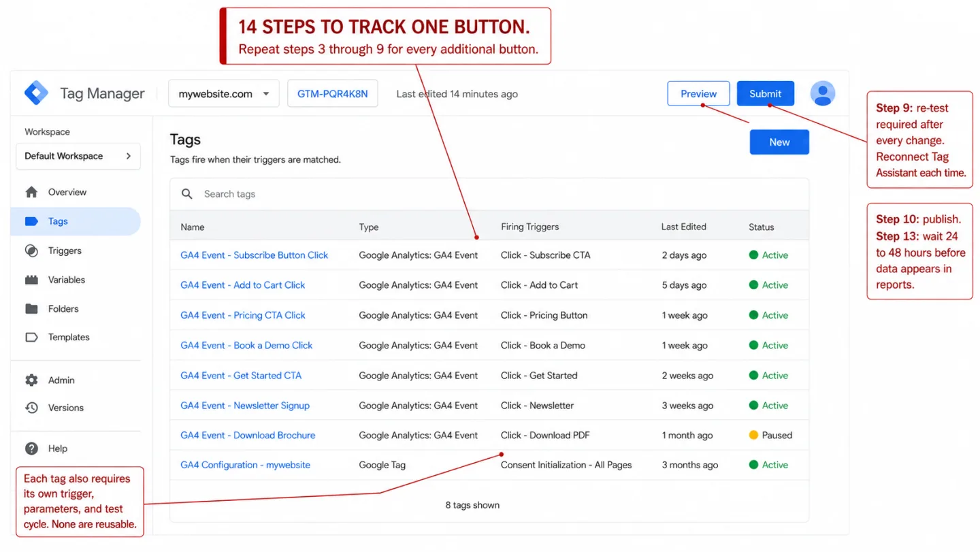Click the Folders folder icon
The width and height of the screenshot is (980, 552).
(31, 308)
